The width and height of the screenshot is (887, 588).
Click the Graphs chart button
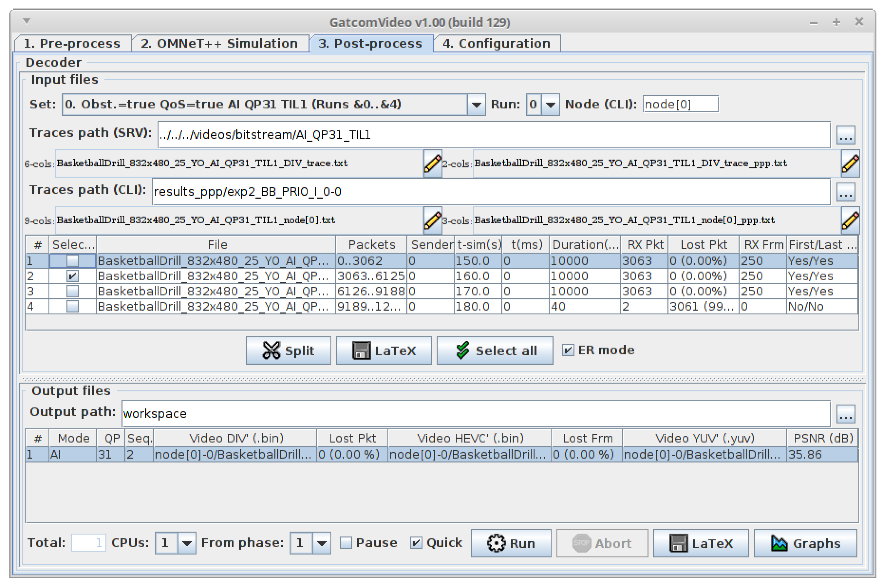point(805,543)
